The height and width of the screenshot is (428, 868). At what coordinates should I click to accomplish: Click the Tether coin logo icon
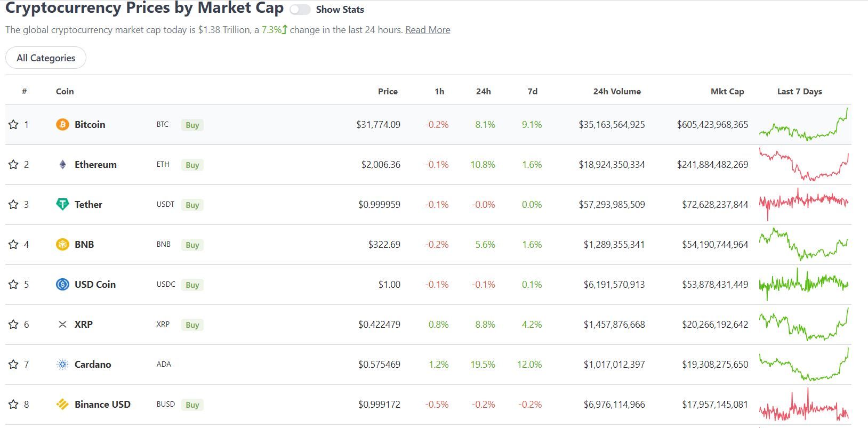pos(62,205)
